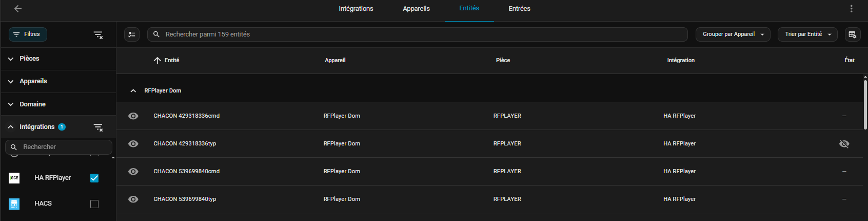This screenshot has height=221, width=868.
Task: Switch to the Appareils tab
Action: [416, 9]
